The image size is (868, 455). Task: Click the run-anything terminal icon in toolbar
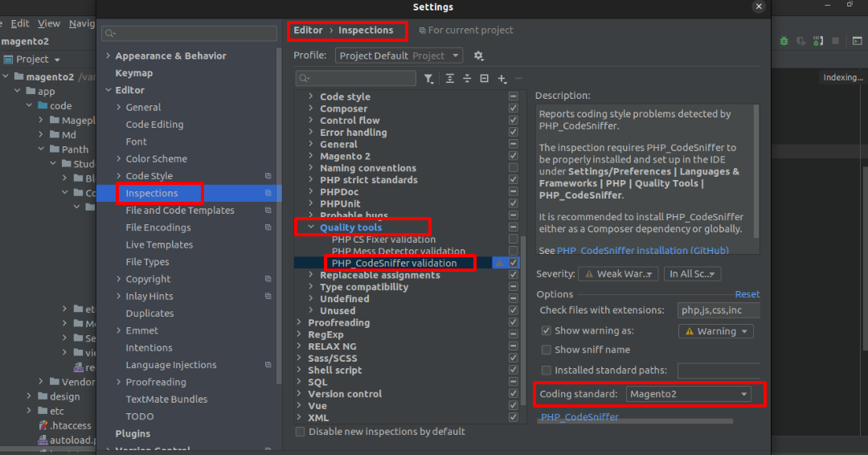[857, 41]
